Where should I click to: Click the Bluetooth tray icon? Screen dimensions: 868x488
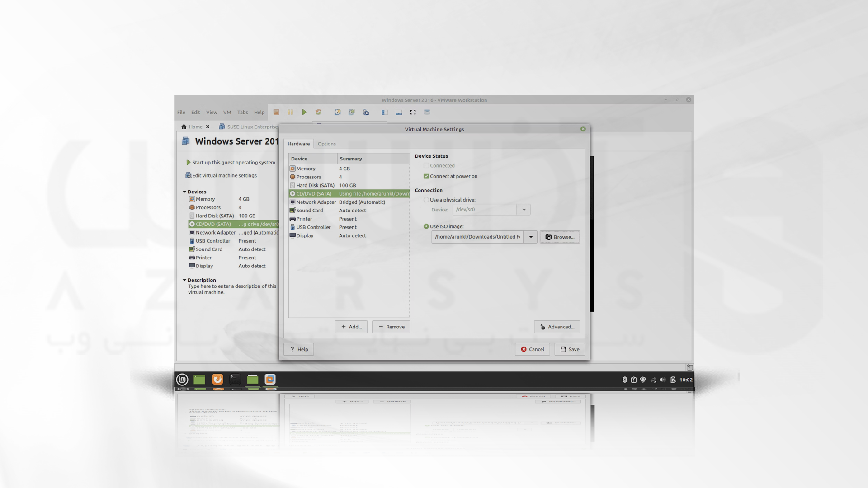(625, 380)
